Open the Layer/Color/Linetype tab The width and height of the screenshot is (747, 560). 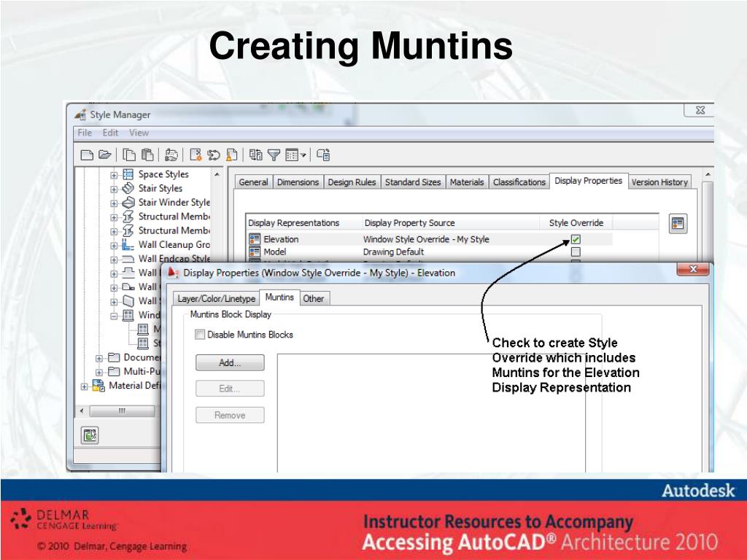(x=216, y=298)
